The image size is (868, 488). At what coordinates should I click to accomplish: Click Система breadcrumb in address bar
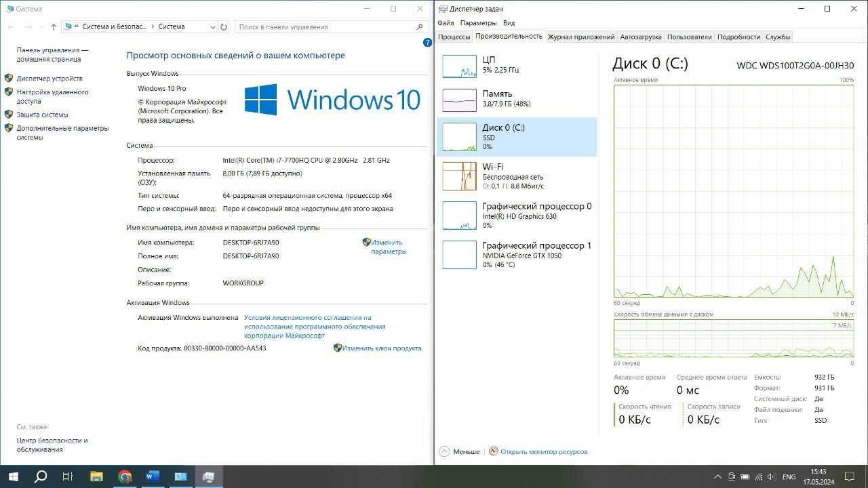click(x=172, y=27)
